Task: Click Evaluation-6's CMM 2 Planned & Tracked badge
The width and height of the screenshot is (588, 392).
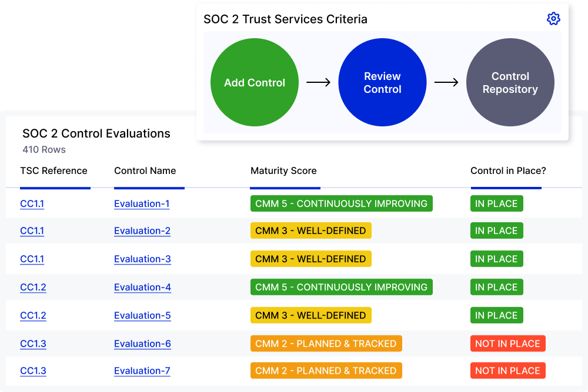Action: pyautogui.click(x=326, y=344)
